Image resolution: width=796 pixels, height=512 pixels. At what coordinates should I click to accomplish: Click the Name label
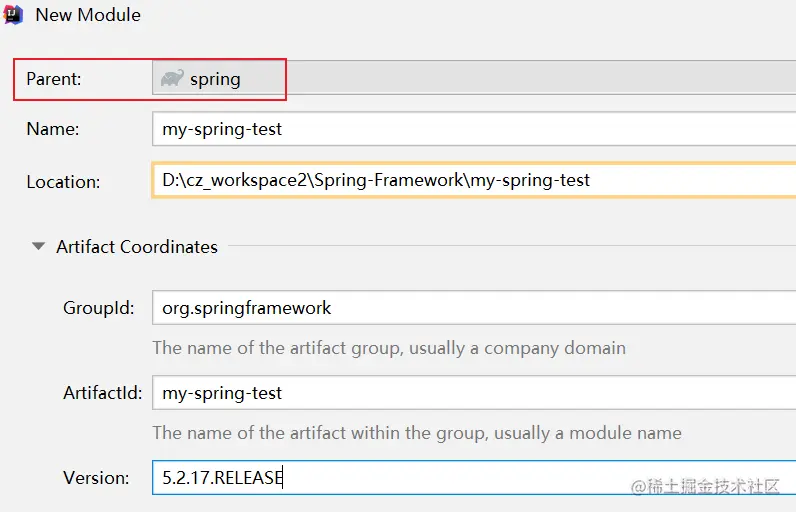tap(52, 129)
